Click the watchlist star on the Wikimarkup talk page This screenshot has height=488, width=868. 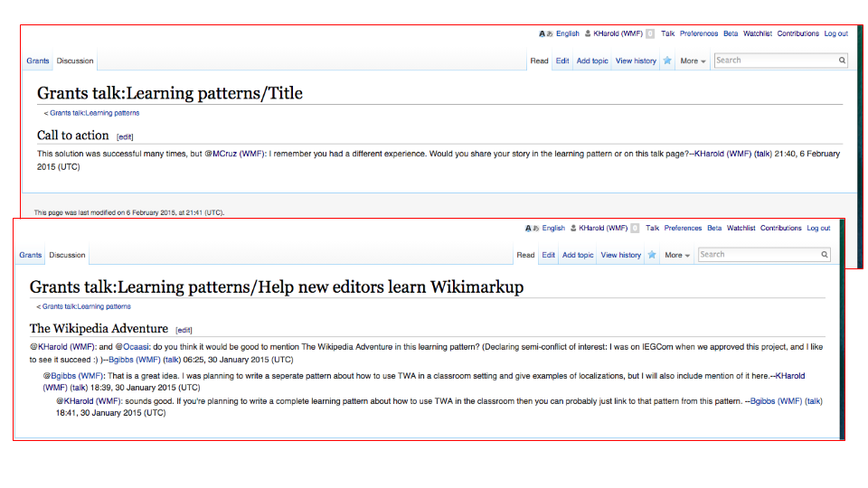point(653,255)
